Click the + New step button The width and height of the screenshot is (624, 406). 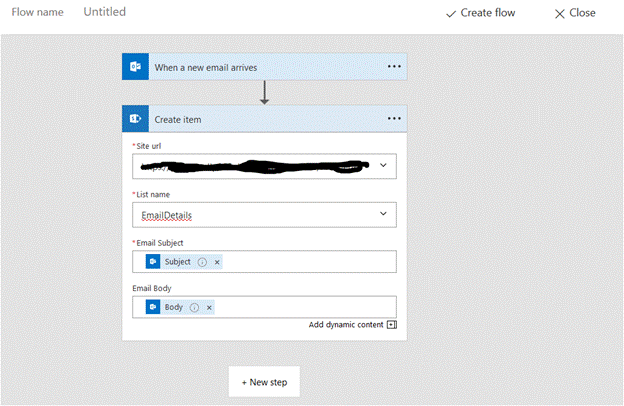tap(264, 383)
